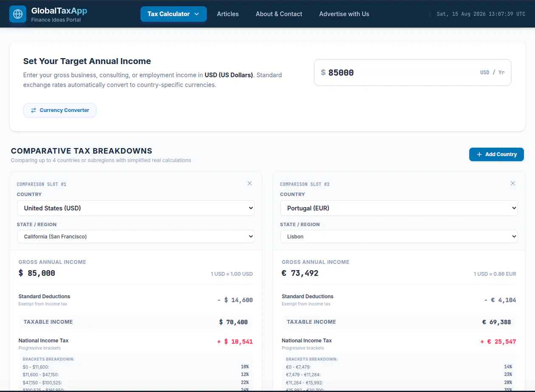This screenshot has height=392, width=535.
Task: Click the taxable income value $ 70,400
Action: point(234,322)
